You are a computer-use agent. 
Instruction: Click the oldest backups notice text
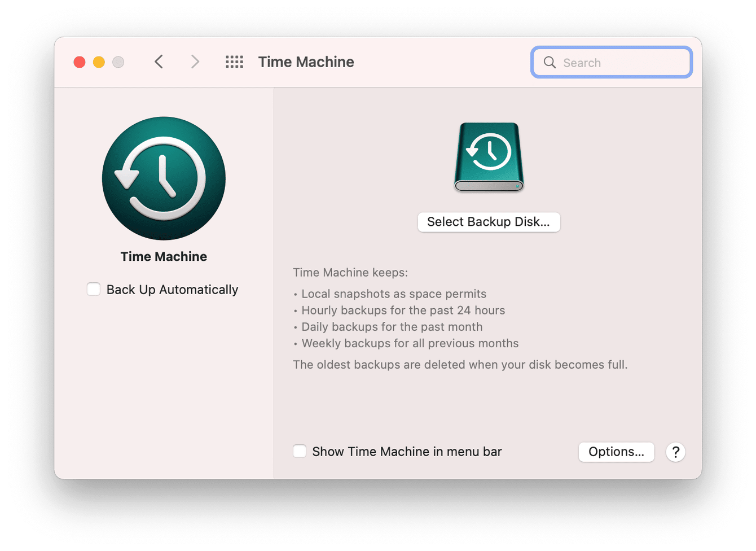pos(461,364)
